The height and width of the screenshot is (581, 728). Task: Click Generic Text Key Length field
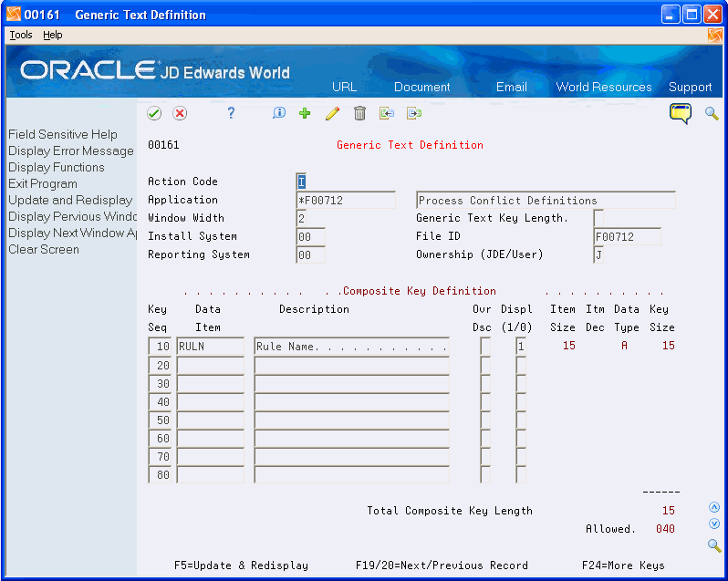click(x=598, y=218)
